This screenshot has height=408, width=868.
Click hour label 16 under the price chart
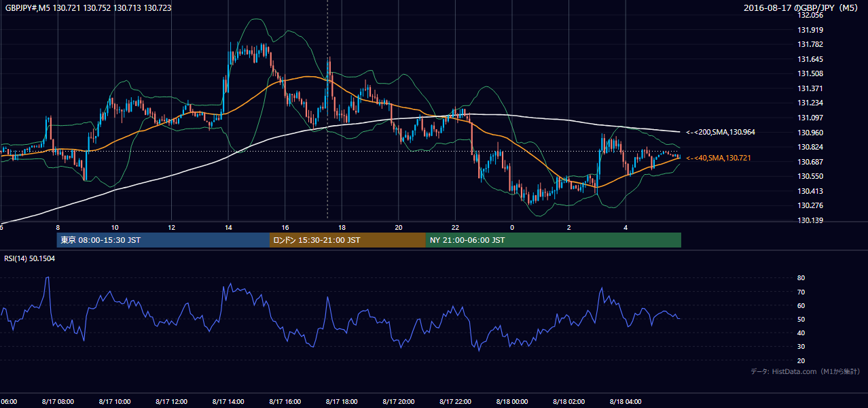(285, 227)
